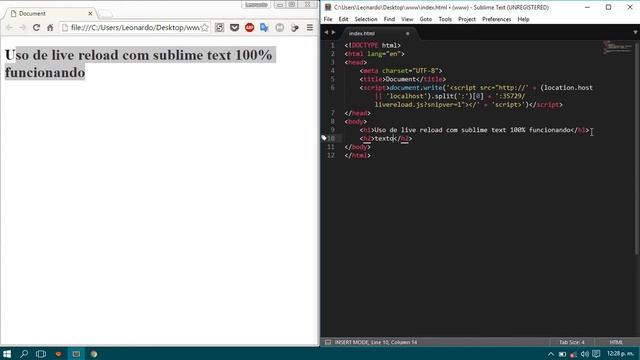Click the Sublime vertical scrollbar
This screenshot has height=360, width=640.
point(636,149)
